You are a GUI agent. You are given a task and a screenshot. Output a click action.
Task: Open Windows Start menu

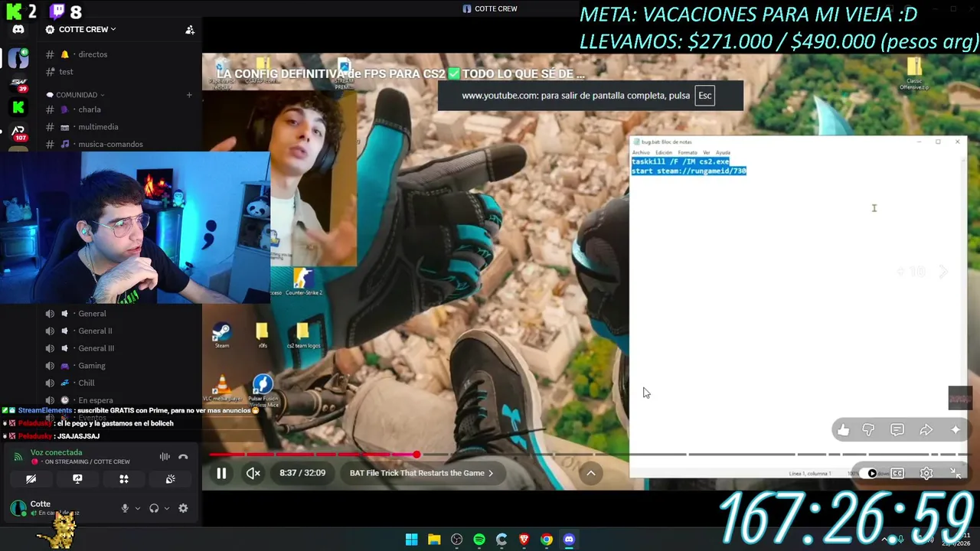click(x=412, y=540)
